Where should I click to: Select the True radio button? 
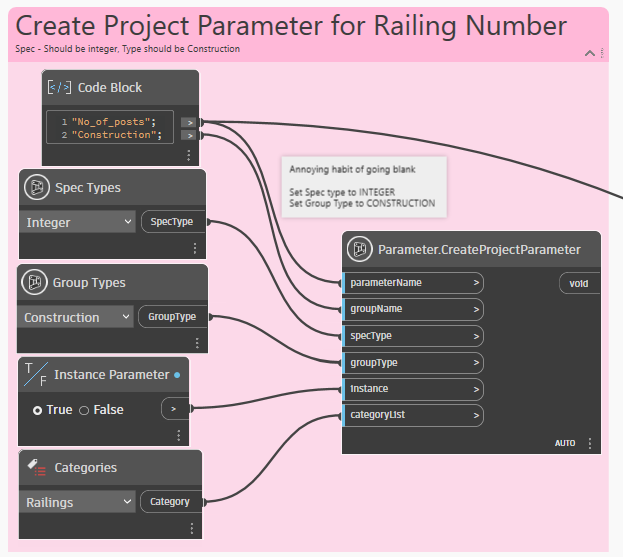[x=38, y=410]
